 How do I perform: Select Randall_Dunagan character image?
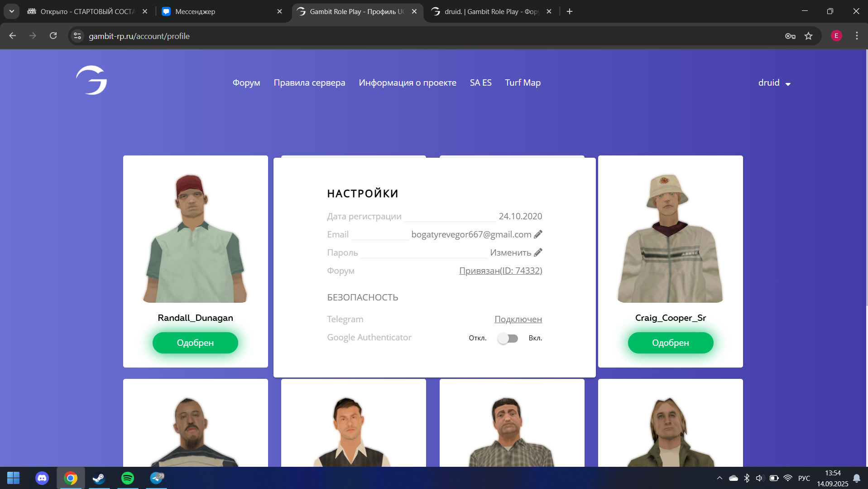pyautogui.click(x=195, y=238)
